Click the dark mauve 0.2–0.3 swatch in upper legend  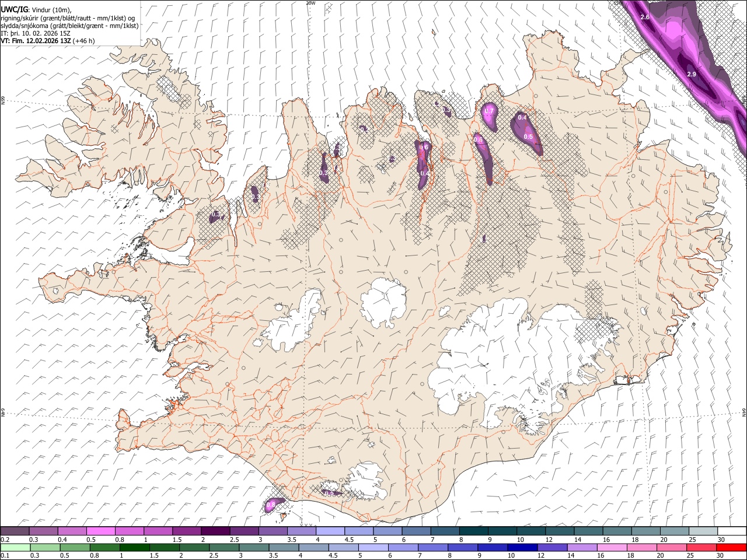tap(15, 531)
